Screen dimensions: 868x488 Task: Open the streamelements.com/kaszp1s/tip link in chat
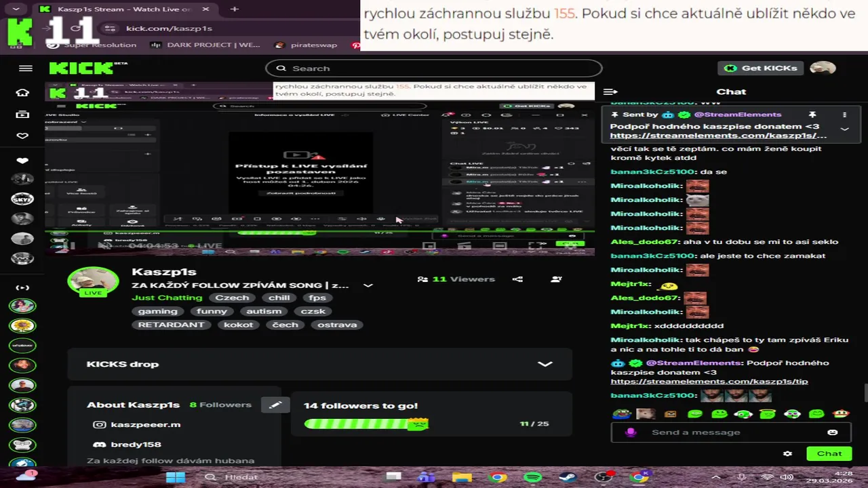pyautogui.click(x=709, y=382)
